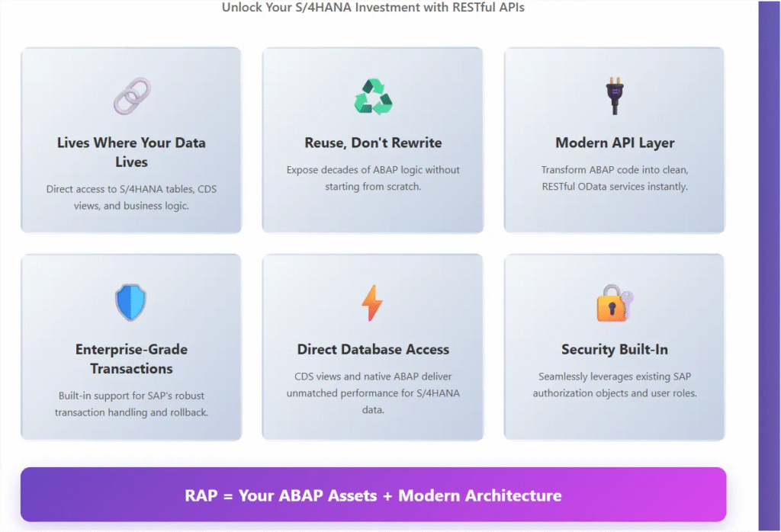
Task: Click the green recycle icon
Action: tap(373, 98)
